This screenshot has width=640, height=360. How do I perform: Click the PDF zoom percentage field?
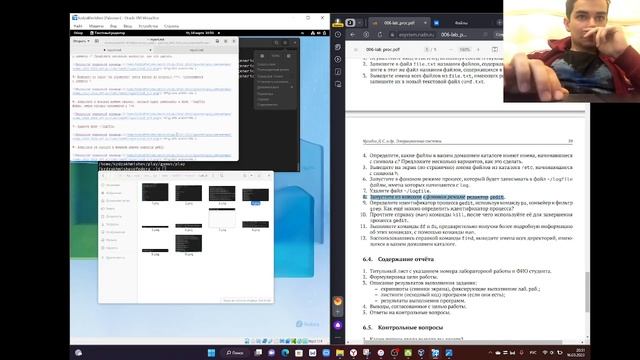point(464,49)
